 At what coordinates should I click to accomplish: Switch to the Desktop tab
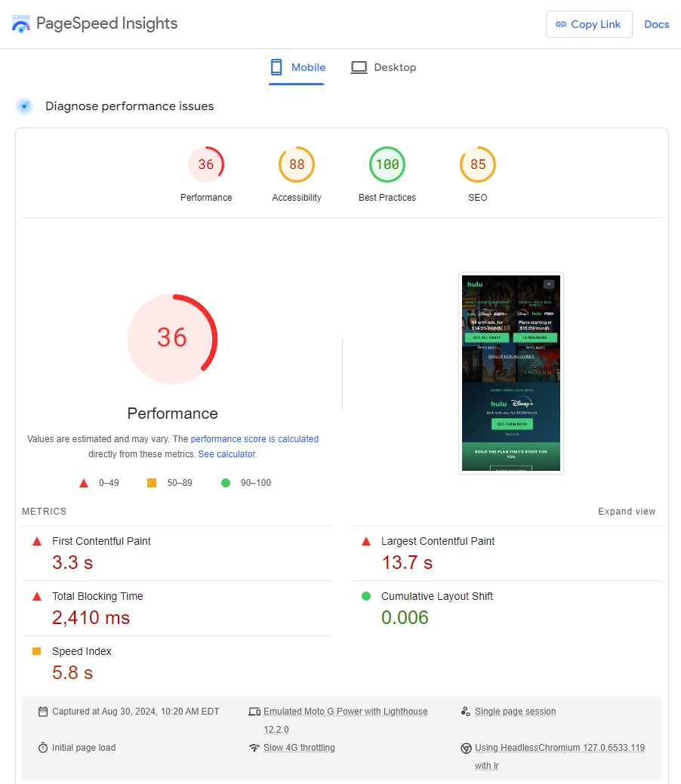tap(384, 66)
